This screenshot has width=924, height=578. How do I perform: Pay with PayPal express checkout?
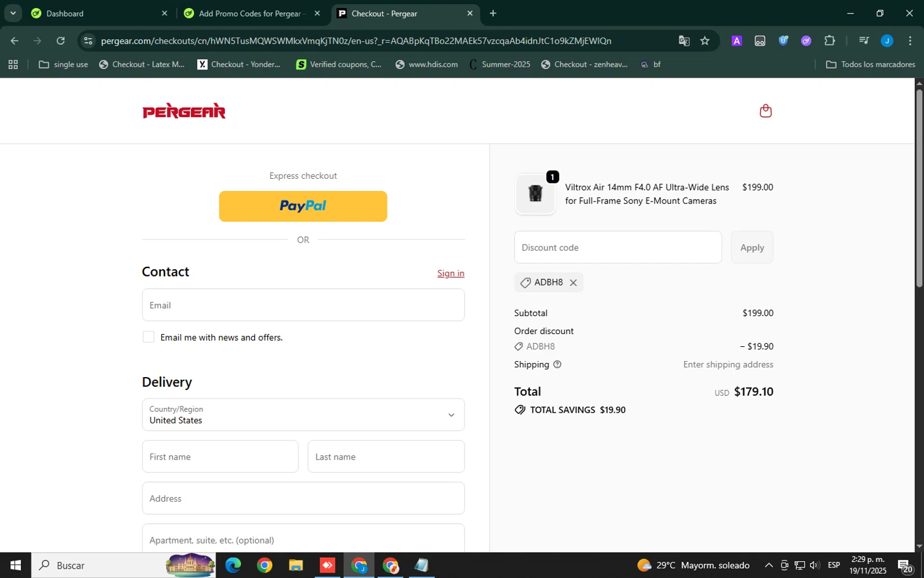coord(303,206)
